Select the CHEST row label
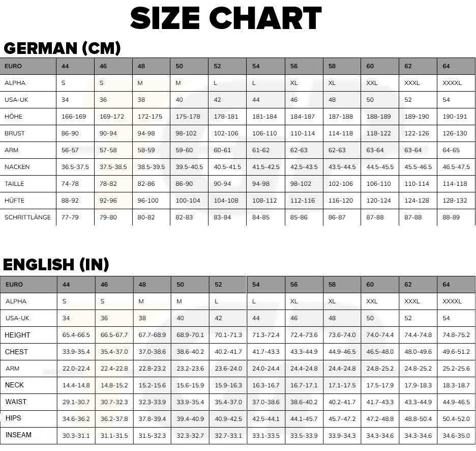 coord(17,352)
